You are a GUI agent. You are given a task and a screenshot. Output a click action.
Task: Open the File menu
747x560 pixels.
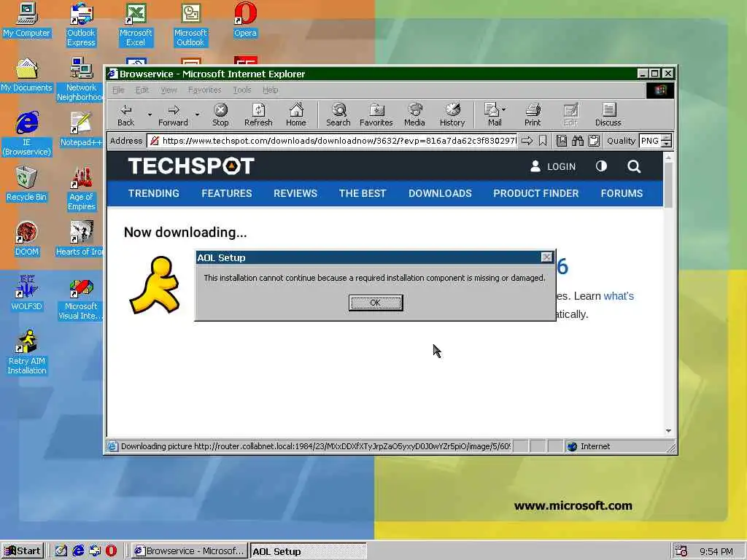pyautogui.click(x=118, y=90)
